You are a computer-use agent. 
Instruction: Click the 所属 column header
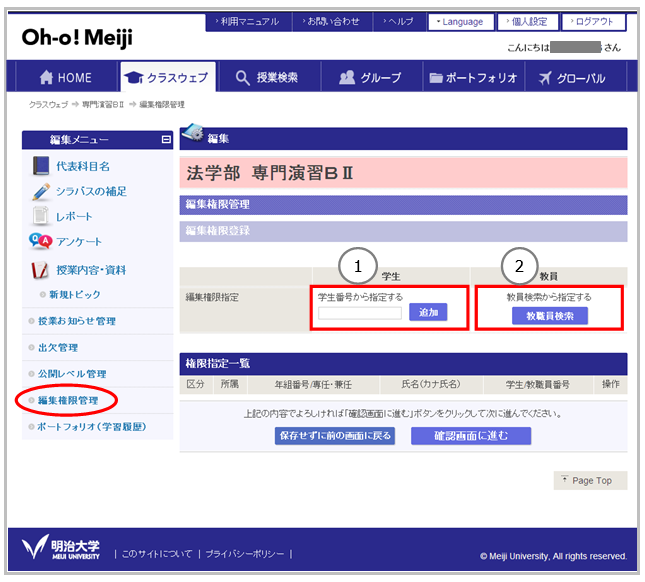pos(230,384)
